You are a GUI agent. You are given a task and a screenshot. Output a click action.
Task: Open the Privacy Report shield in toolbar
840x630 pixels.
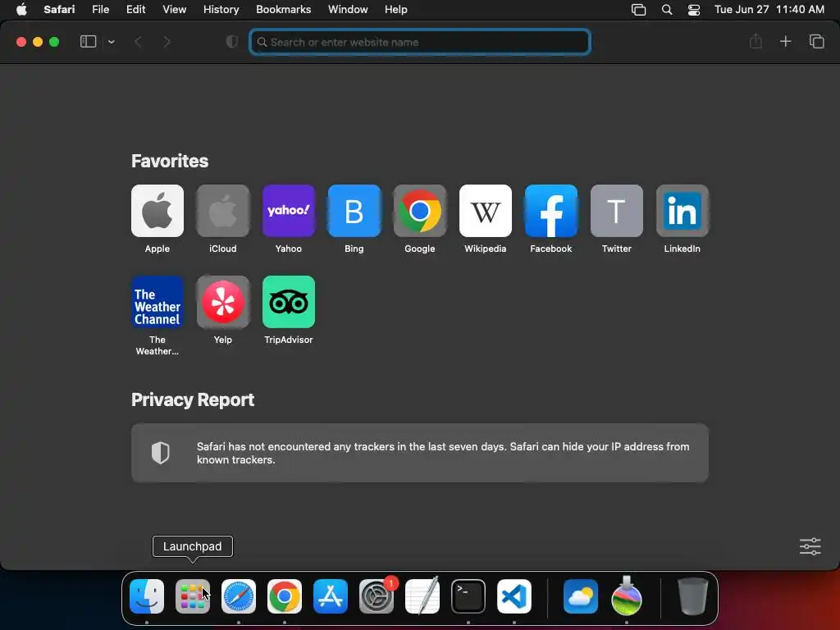click(232, 42)
